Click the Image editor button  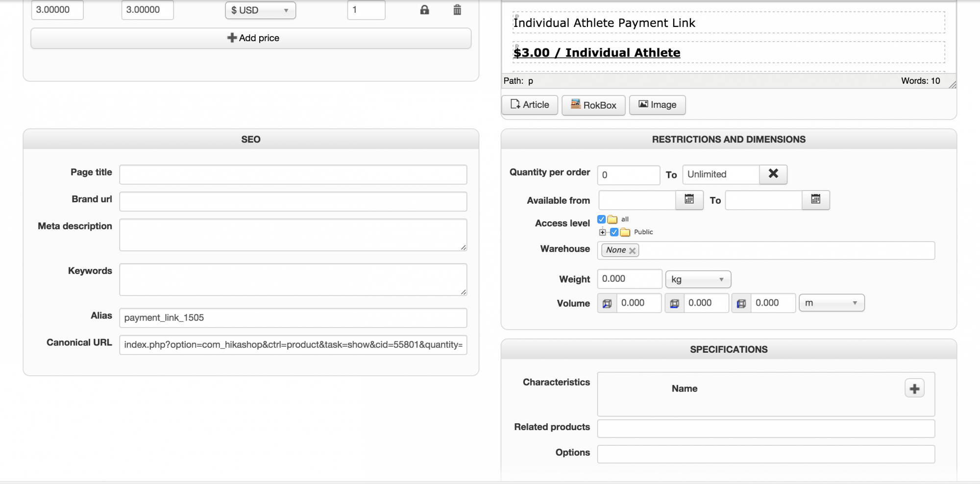coord(658,105)
